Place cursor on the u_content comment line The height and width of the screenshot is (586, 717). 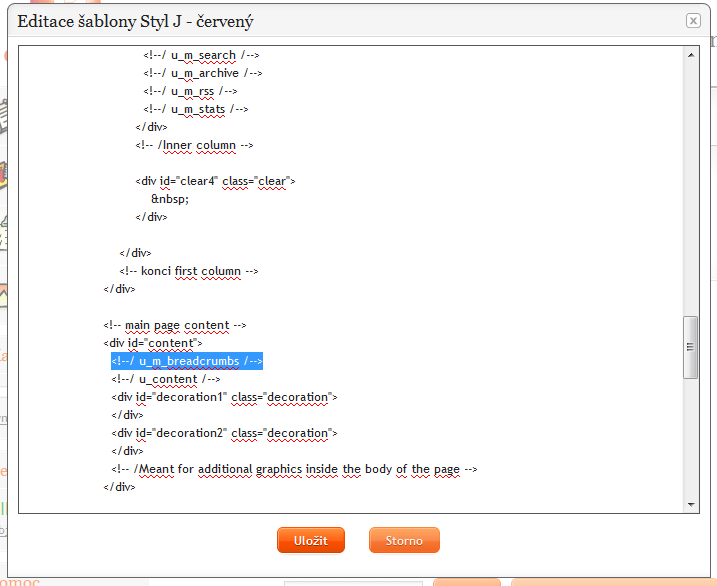[166, 379]
